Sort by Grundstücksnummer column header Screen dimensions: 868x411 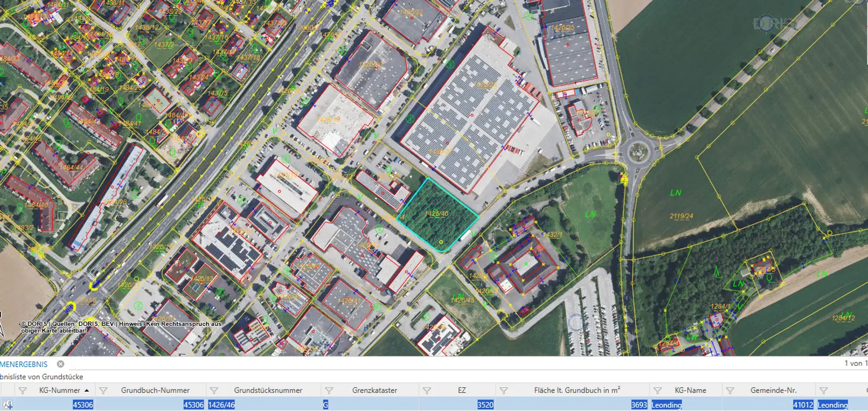268,390
